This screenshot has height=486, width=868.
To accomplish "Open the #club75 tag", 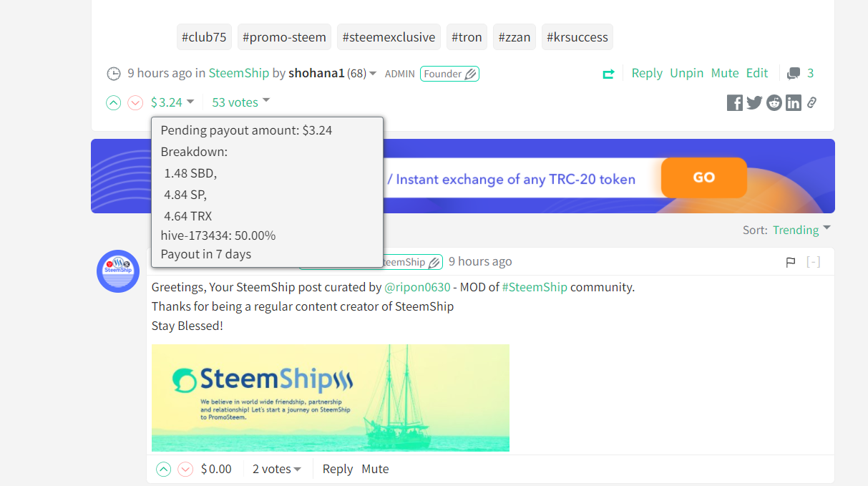I will coord(204,37).
